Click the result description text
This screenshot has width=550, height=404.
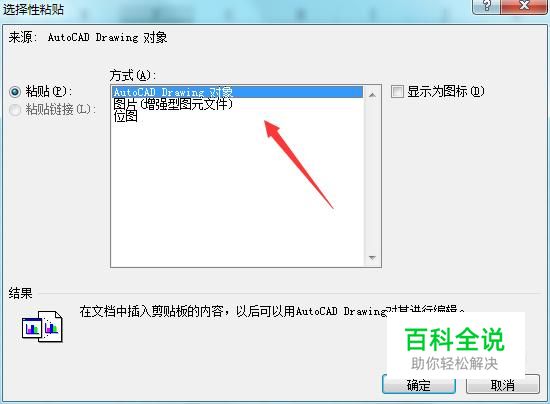click(x=272, y=311)
